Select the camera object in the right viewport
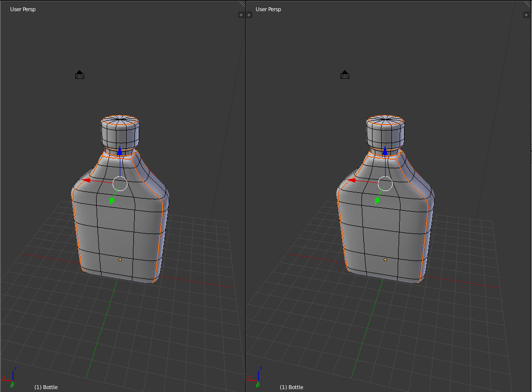This screenshot has height=392, width=532. (x=345, y=74)
